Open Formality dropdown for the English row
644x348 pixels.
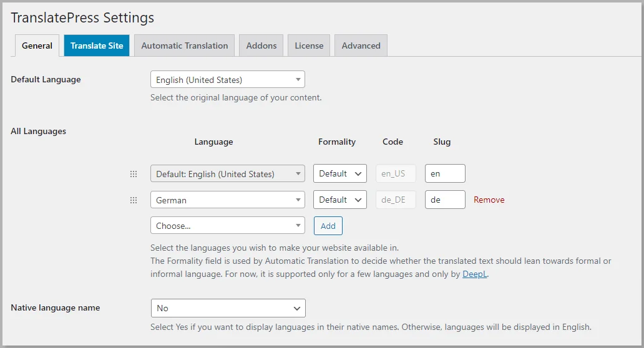click(340, 173)
